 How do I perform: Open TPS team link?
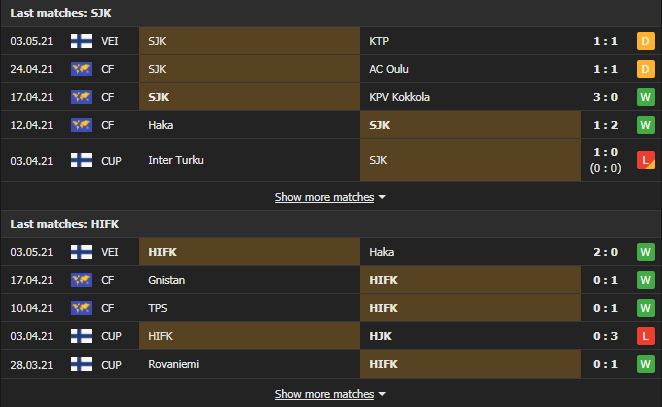point(157,308)
